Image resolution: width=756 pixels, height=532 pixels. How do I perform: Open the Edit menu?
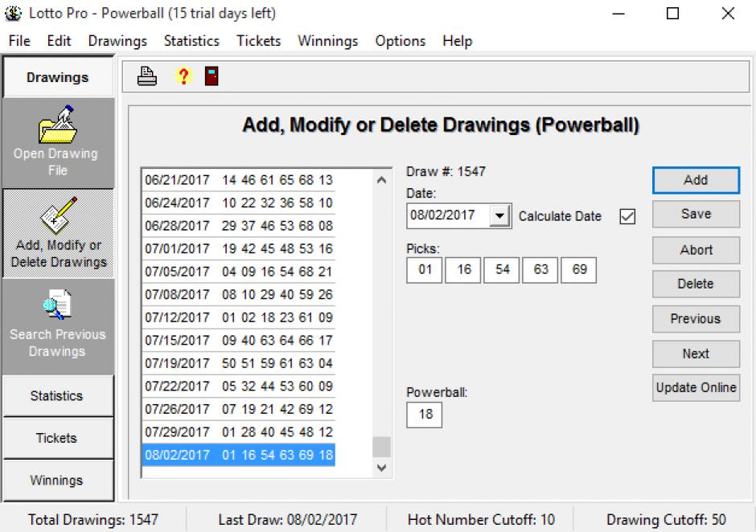point(59,41)
